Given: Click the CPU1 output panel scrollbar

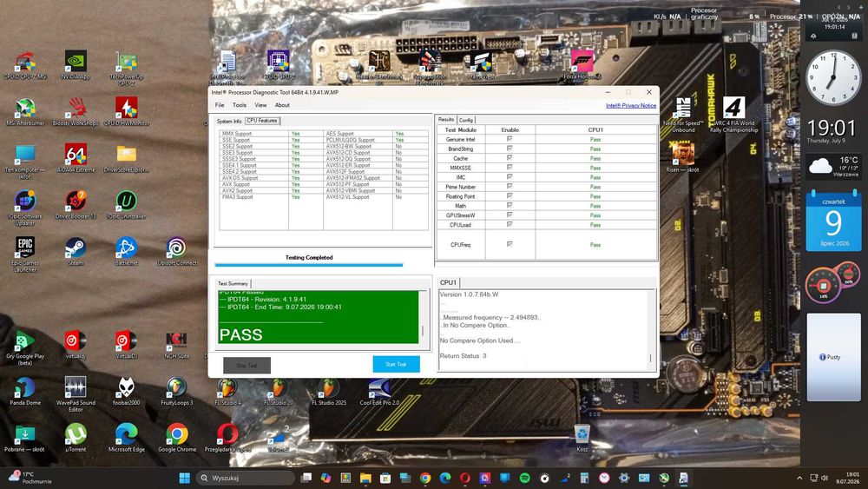Looking at the screenshot, I should pos(651,329).
